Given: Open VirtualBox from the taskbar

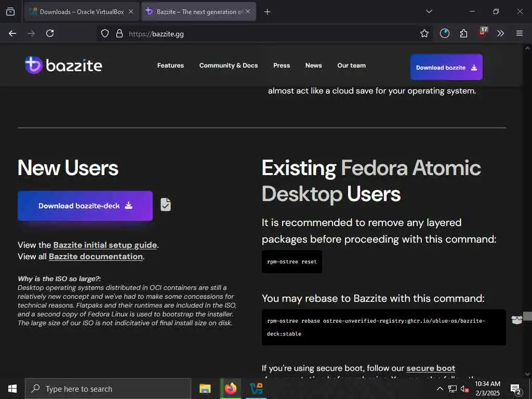Looking at the screenshot, I should [256, 389].
